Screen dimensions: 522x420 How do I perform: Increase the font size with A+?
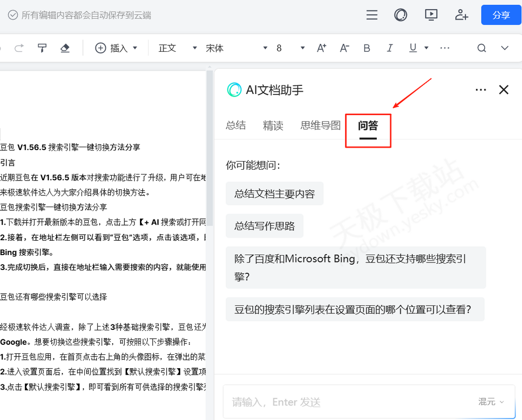321,48
